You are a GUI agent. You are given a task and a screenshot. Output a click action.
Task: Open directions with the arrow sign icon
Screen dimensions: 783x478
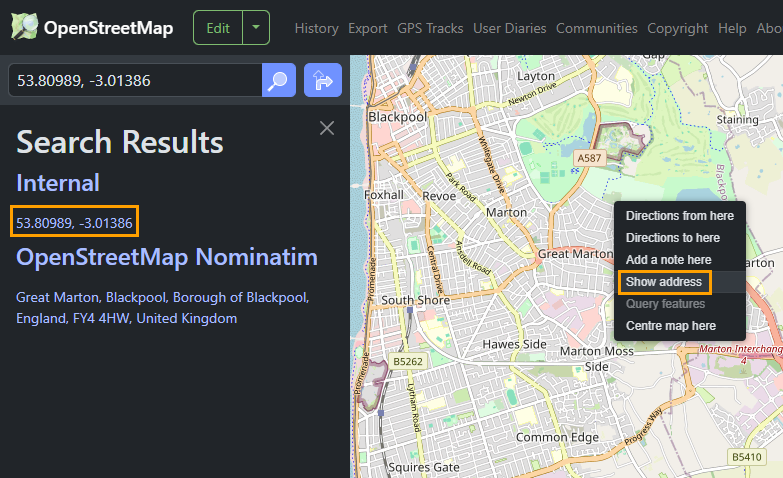323,80
